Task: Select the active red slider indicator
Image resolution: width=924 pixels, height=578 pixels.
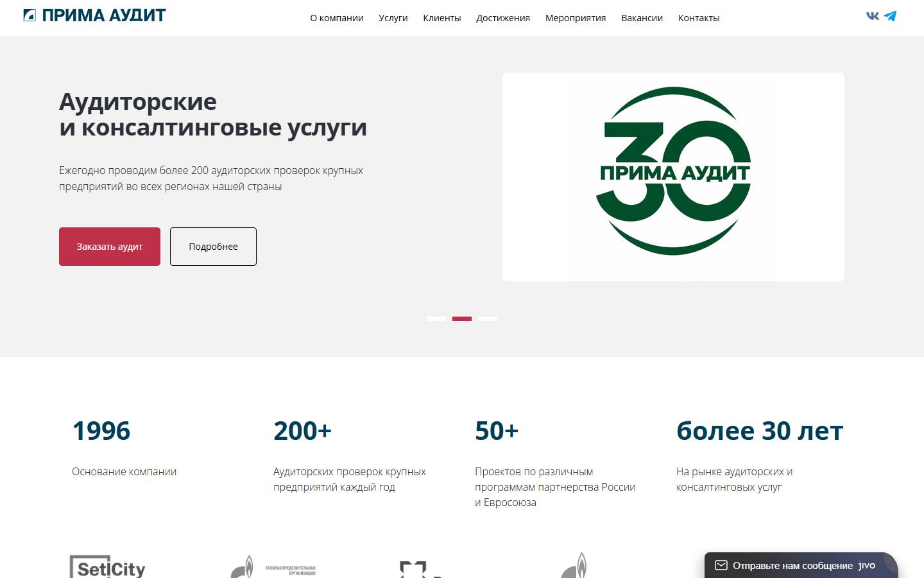Action: (x=462, y=319)
